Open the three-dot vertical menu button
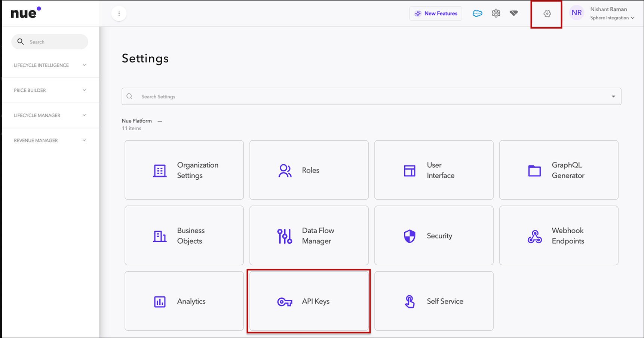 click(x=119, y=14)
